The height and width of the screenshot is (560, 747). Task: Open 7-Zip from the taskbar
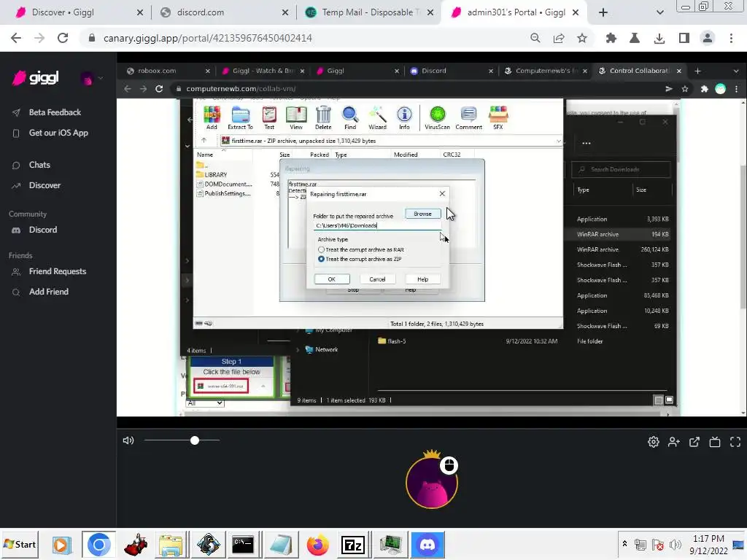[353, 544]
